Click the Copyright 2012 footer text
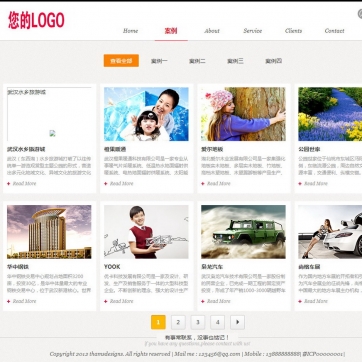 [x=110, y=354]
